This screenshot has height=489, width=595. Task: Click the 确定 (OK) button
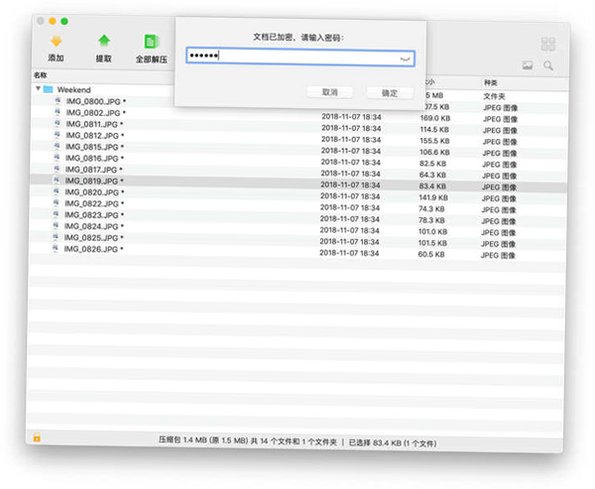click(x=389, y=93)
